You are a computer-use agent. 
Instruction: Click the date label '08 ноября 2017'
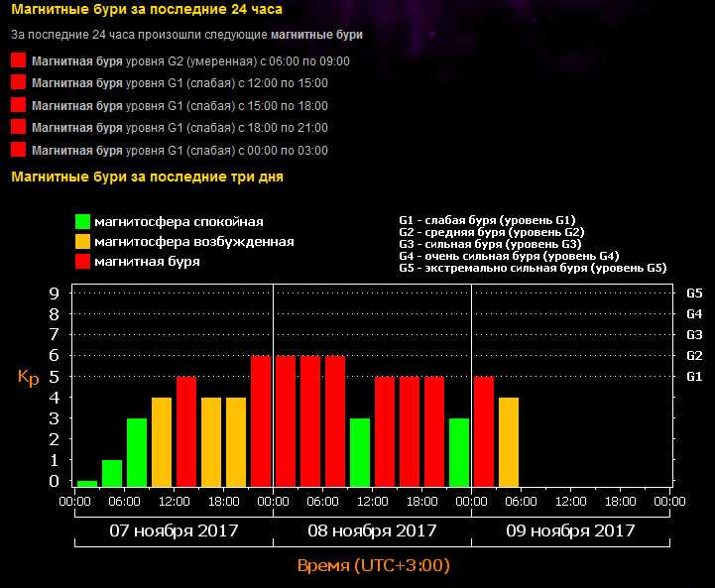pos(372,530)
